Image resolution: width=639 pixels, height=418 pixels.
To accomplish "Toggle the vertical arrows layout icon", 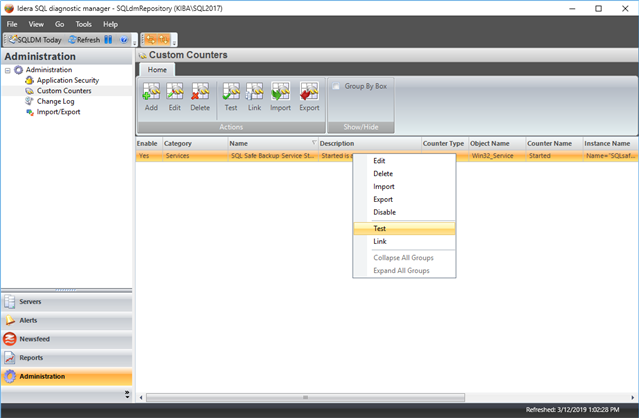I will point(164,40).
